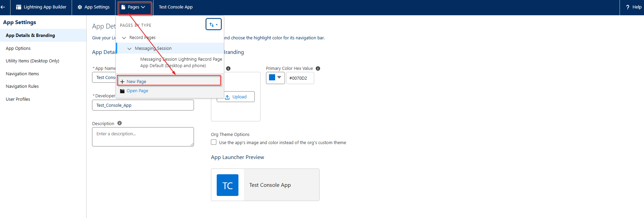Viewport: 644px width, 218px height.
Task: Collapse the Record Pages tree node
Action: [124, 38]
